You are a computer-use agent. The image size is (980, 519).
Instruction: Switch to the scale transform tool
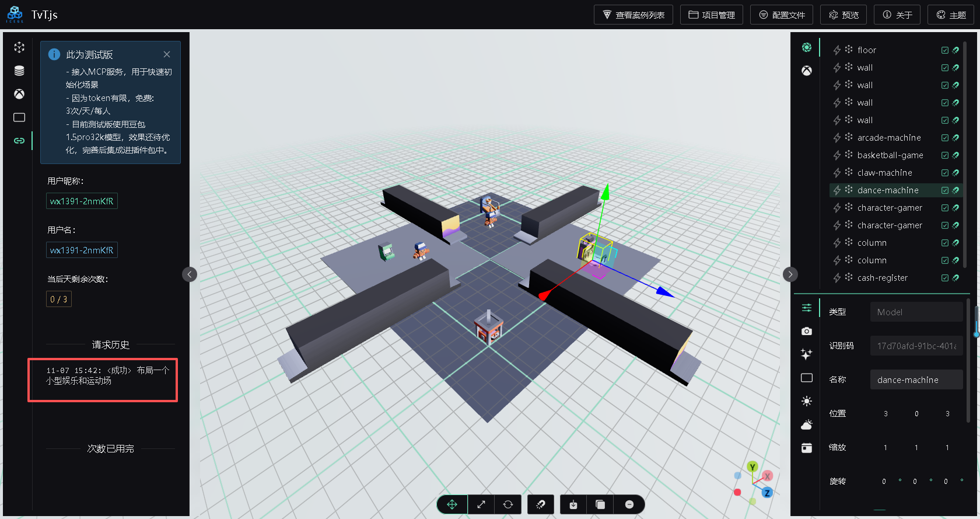coord(481,504)
